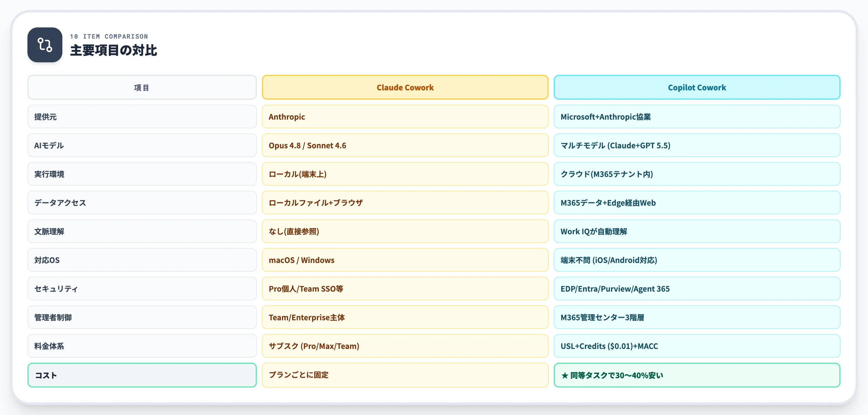The height and width of the screenshot is (415, 868).
Task: Click the 10 ITEM COMPARISON label
Action: (109, 36)
